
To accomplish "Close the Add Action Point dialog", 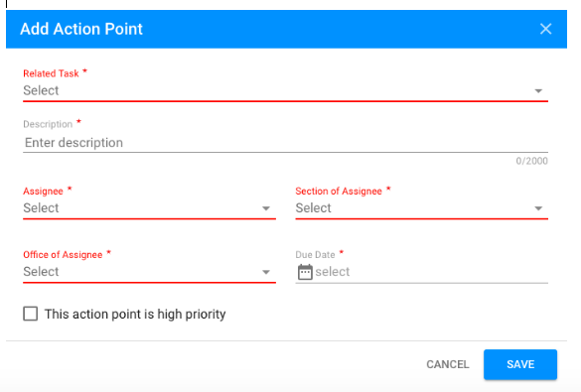I will coord(545,29).
